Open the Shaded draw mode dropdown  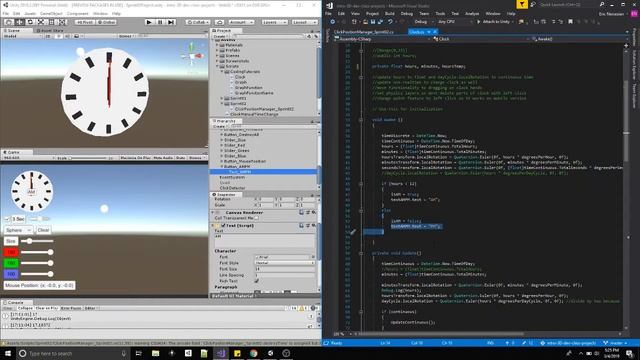[22, 36]
